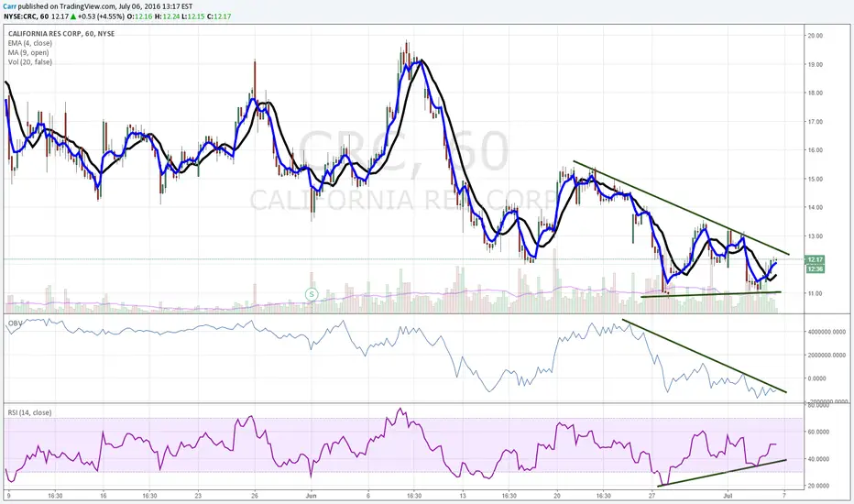Click the 16.00 price axis label
This screenshot has height=504, width=854.
816,150
